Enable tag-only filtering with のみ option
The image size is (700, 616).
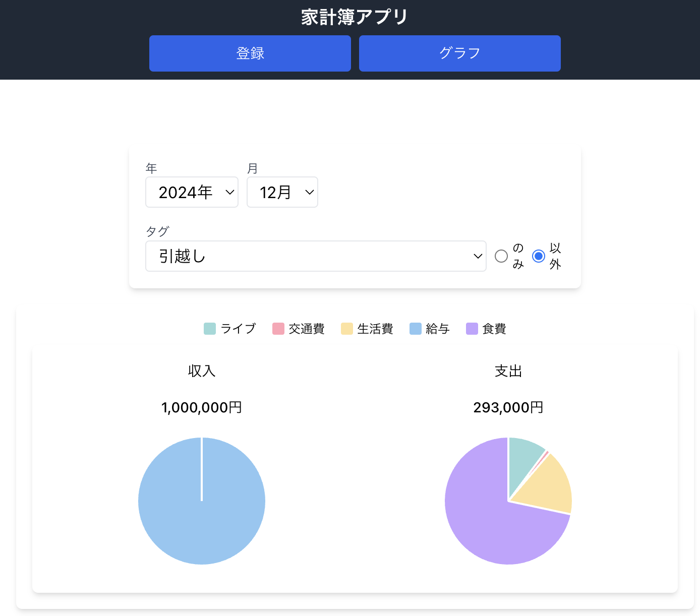tap(502, 256)
